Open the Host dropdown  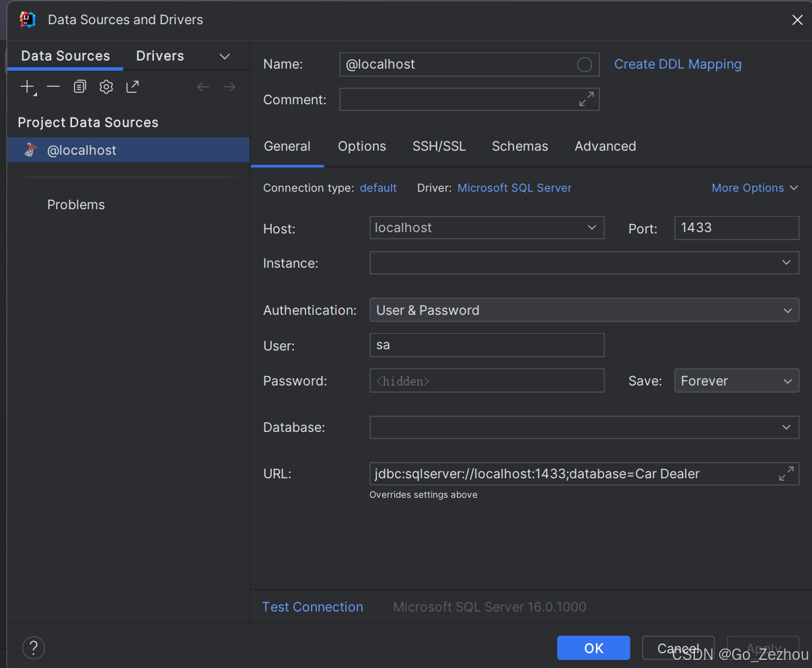coord(592,227)
